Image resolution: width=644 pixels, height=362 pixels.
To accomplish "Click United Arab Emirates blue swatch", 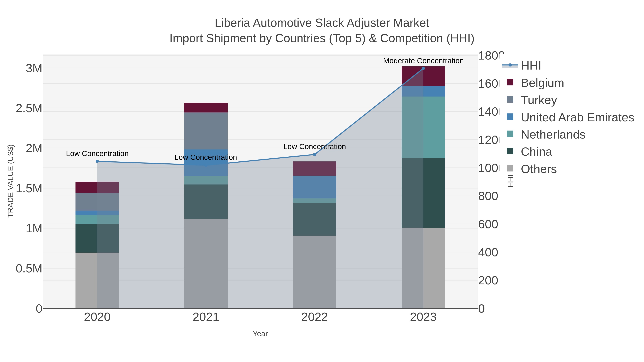I will (x=510, y=117).
